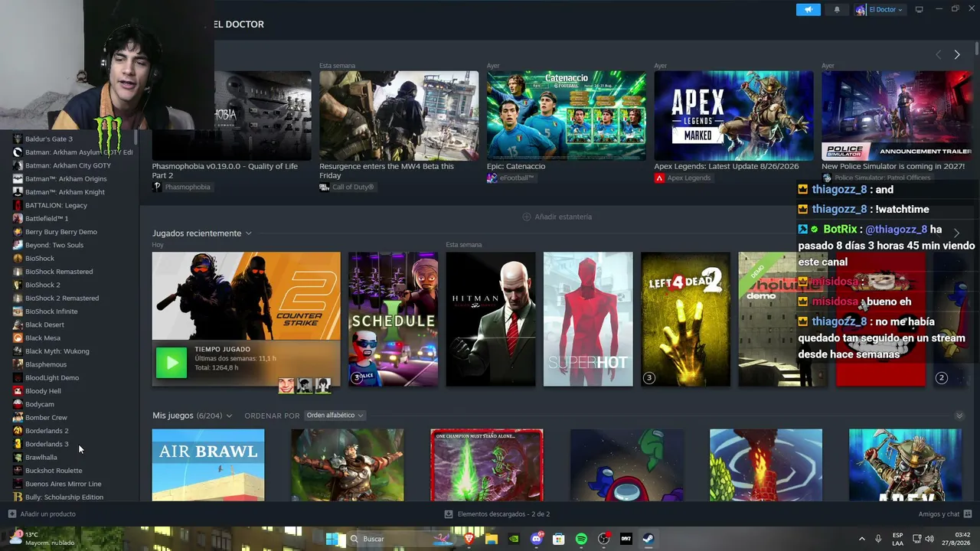Select Battlefield 1 in library list
The height and width of the screenshot is (551, 980).
[x=47, y=218]
